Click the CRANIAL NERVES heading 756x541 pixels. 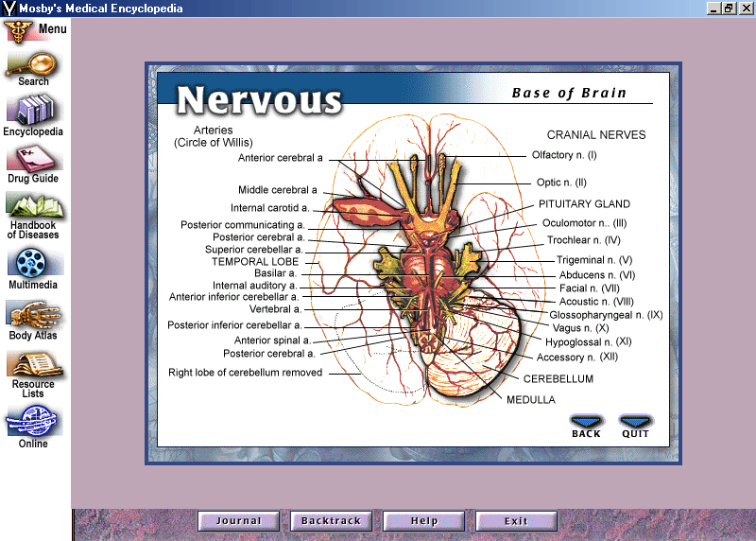(x=596, y=135)
